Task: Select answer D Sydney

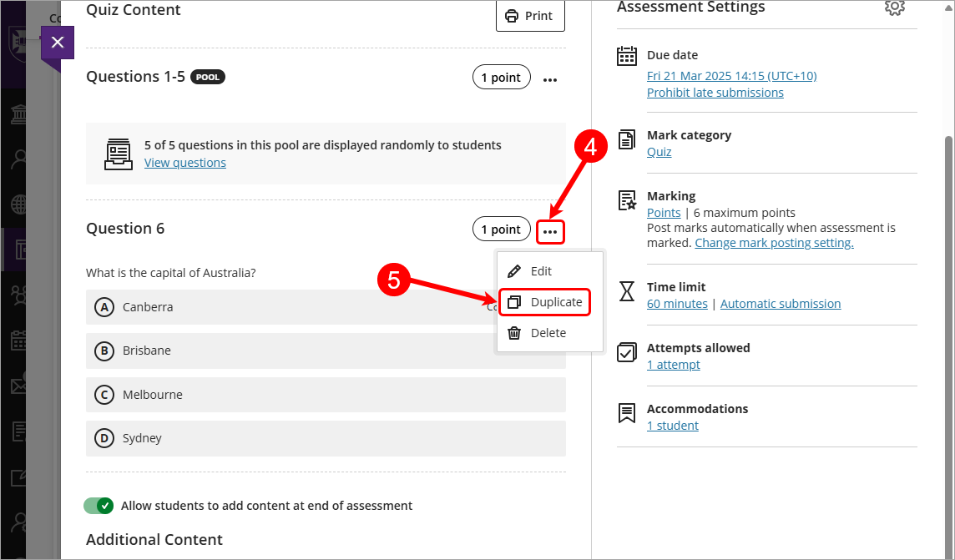Action: point(326,438)
